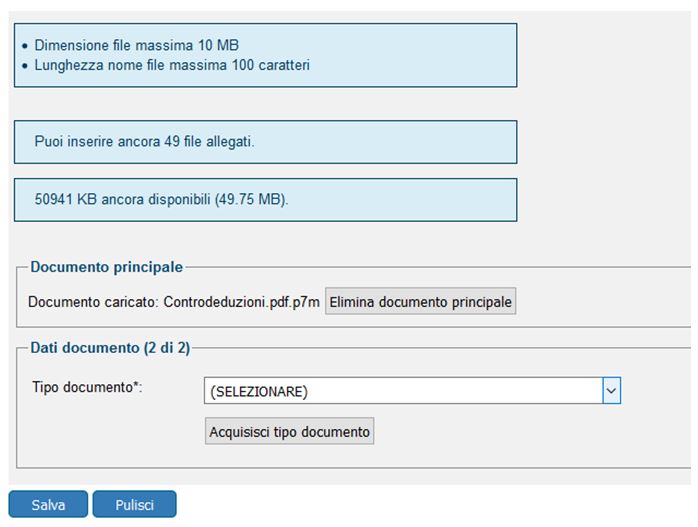Open the Tipo documento (SELEZIONARE) combo box
The height and width of the screenshot is (527, 698).
[412, 391]
